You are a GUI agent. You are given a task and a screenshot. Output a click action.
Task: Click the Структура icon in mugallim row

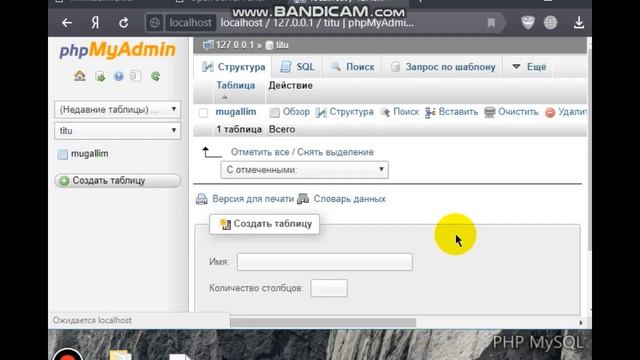[321, 112]
